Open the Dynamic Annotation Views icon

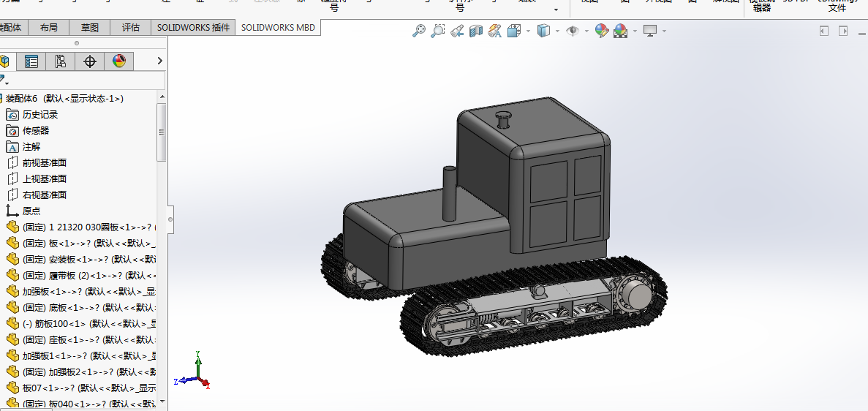pyautogui.click(x=494, y=31)
